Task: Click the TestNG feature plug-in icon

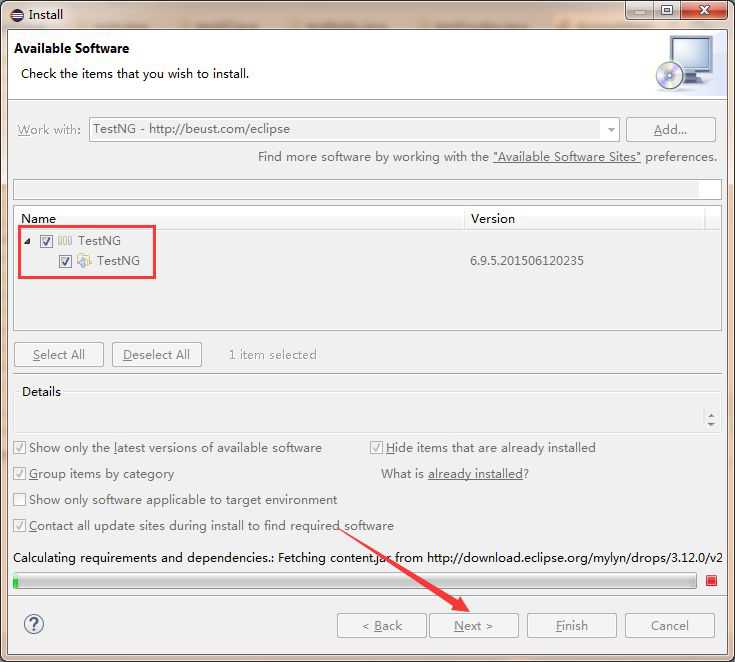Action: 84,261
